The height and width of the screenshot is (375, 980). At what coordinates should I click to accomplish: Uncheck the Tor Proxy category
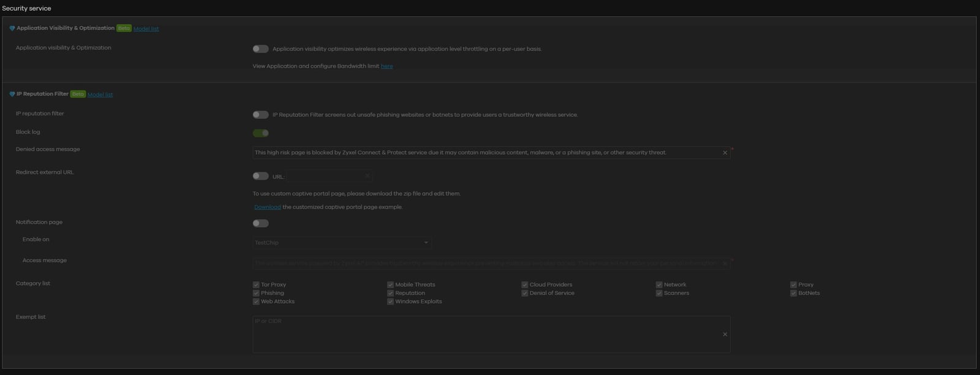pos(256,285)
